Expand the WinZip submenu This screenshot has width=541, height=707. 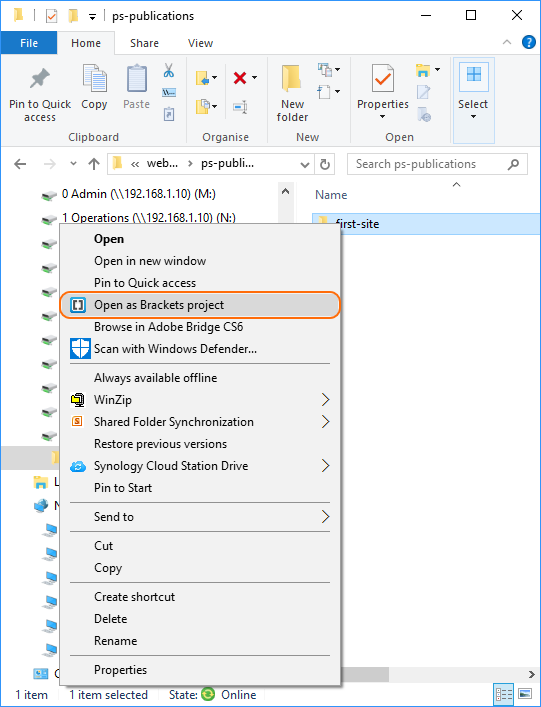coord(326,399)
